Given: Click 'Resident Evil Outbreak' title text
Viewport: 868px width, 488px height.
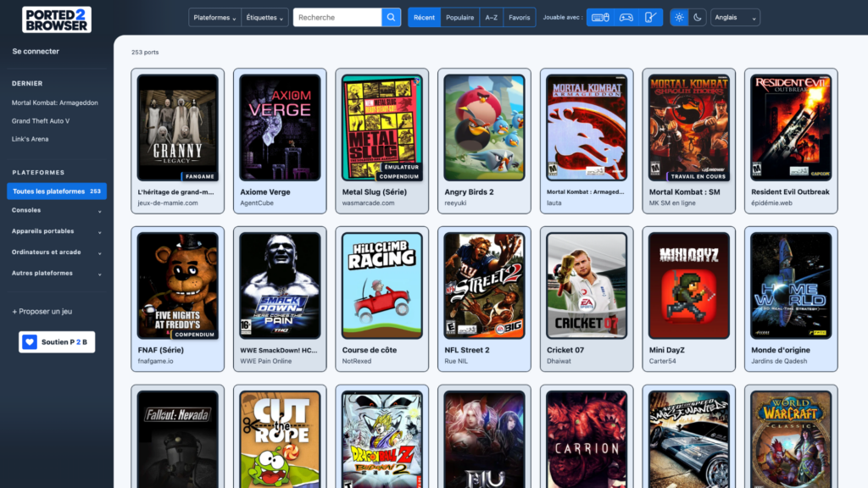Looking at the screenshot, I should click(x=790, y=192).
